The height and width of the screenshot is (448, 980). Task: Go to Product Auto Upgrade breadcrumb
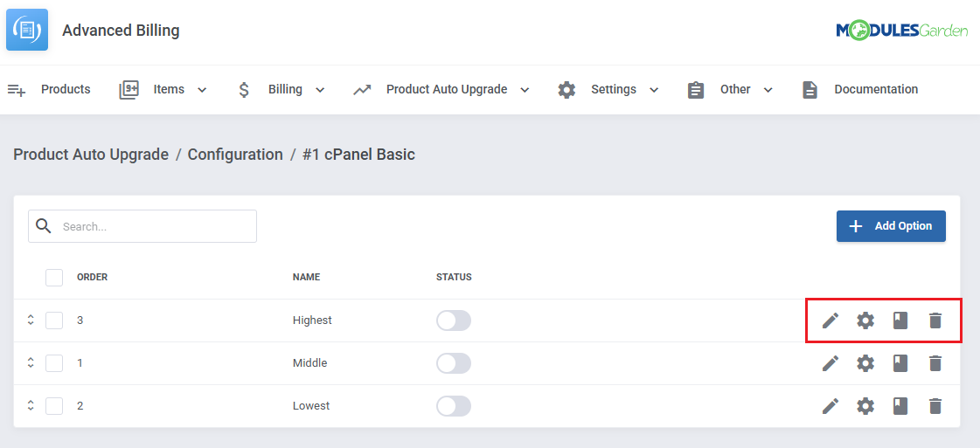91,154
